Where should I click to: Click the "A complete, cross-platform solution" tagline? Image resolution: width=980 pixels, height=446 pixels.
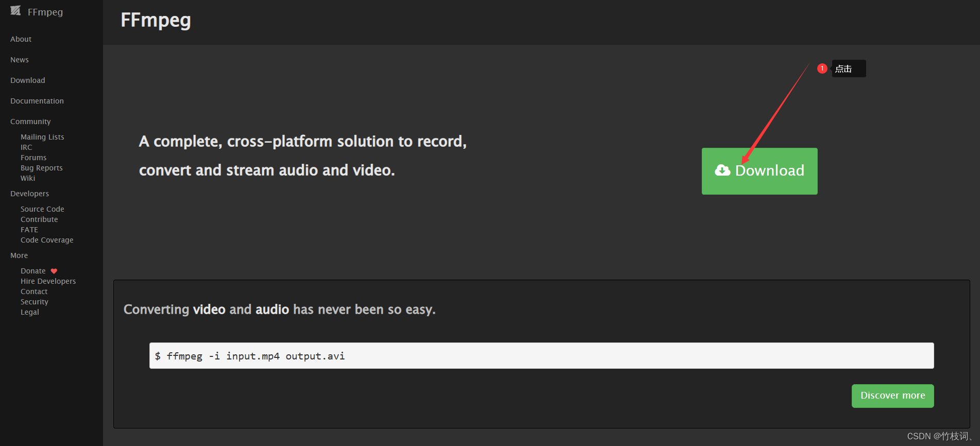303,142
